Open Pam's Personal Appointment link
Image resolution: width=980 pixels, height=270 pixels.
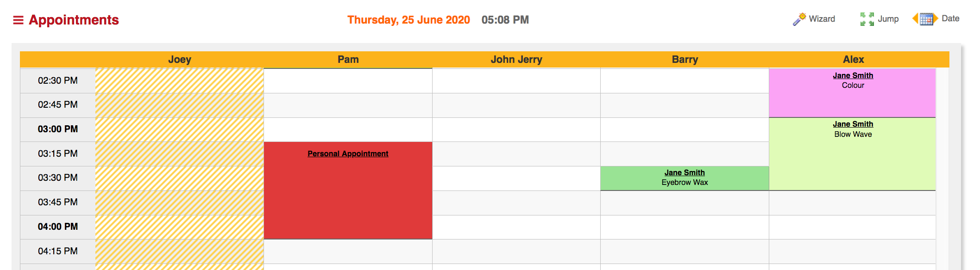[x=348, y=153]
